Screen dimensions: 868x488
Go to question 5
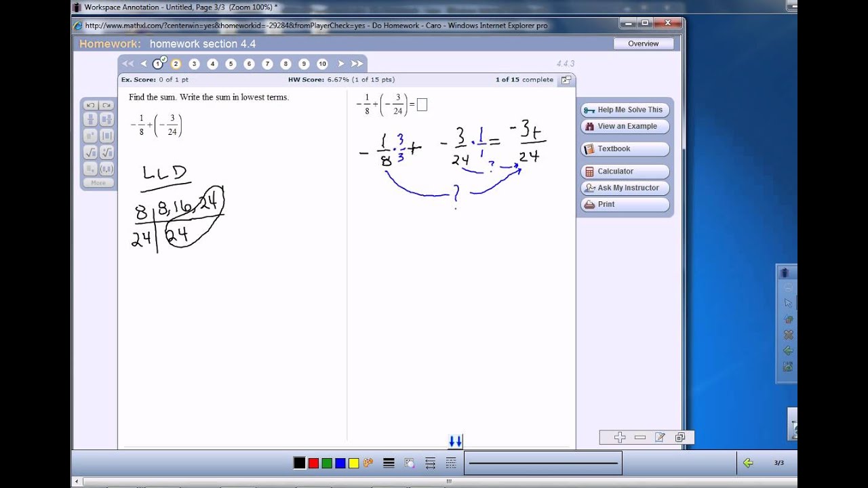(x=231, y=64)
